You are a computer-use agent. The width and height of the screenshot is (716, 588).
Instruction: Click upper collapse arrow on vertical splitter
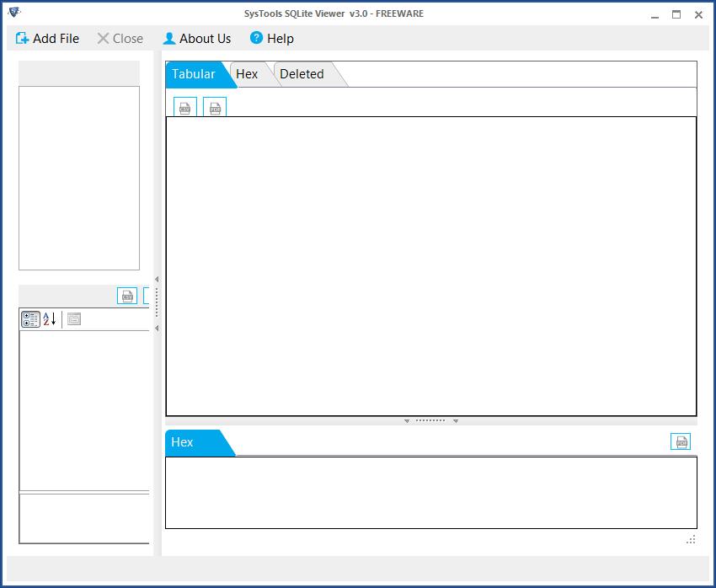point(157,280)
